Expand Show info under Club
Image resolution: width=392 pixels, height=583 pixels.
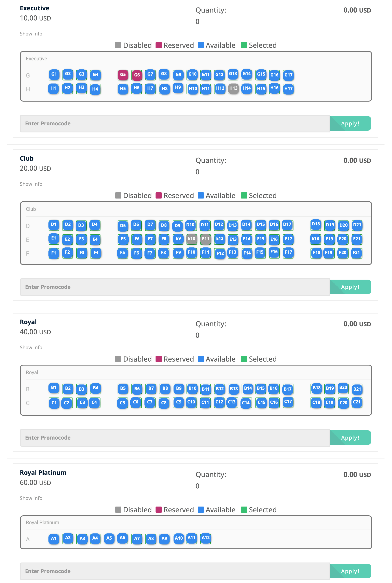[x=31, y=184]
